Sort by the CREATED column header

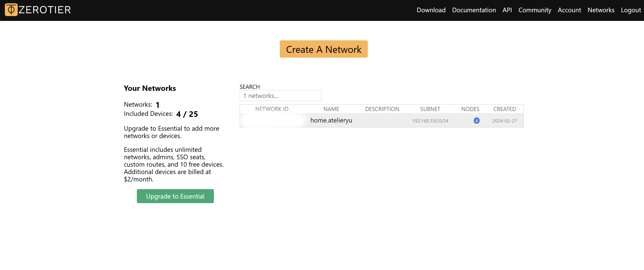point(504,109)
